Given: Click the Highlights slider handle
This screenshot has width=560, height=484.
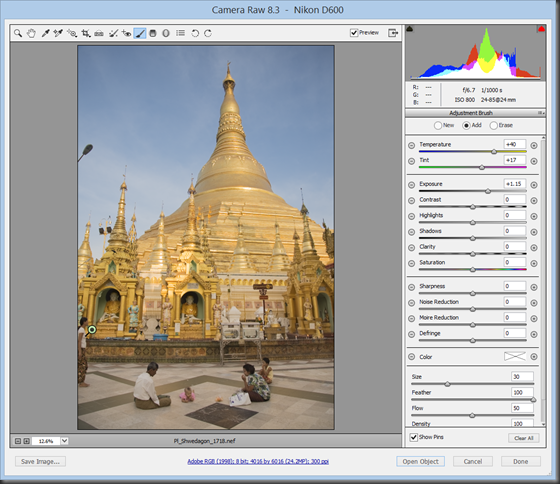Looking at the screenshot, I should point(472,223).
